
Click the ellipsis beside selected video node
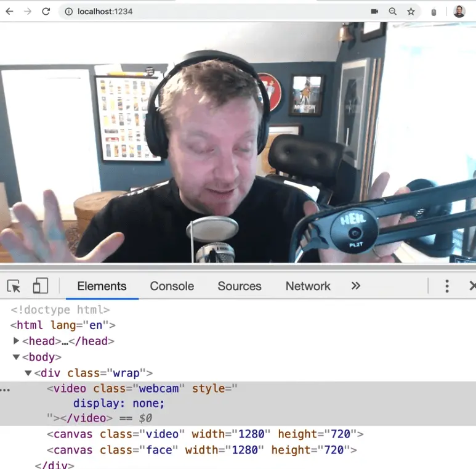coord(6,389)
